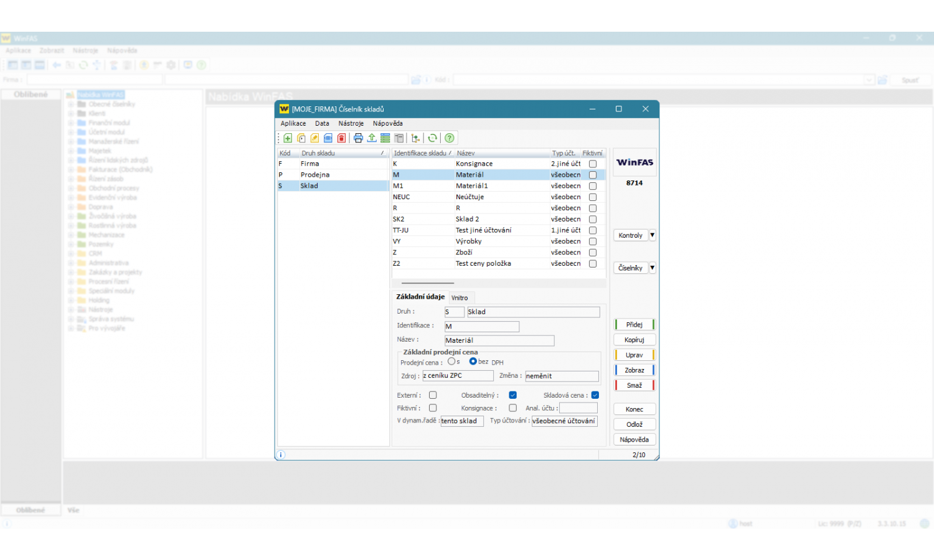Open the Číselníky dropdown arrow
Screen dimensions: 934x560
652,268
